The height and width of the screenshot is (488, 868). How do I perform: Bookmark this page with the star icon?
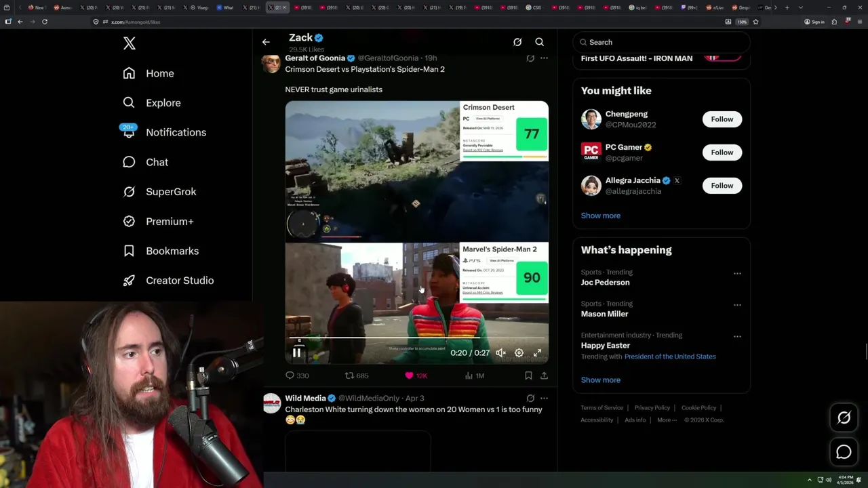tap(755, 22)
